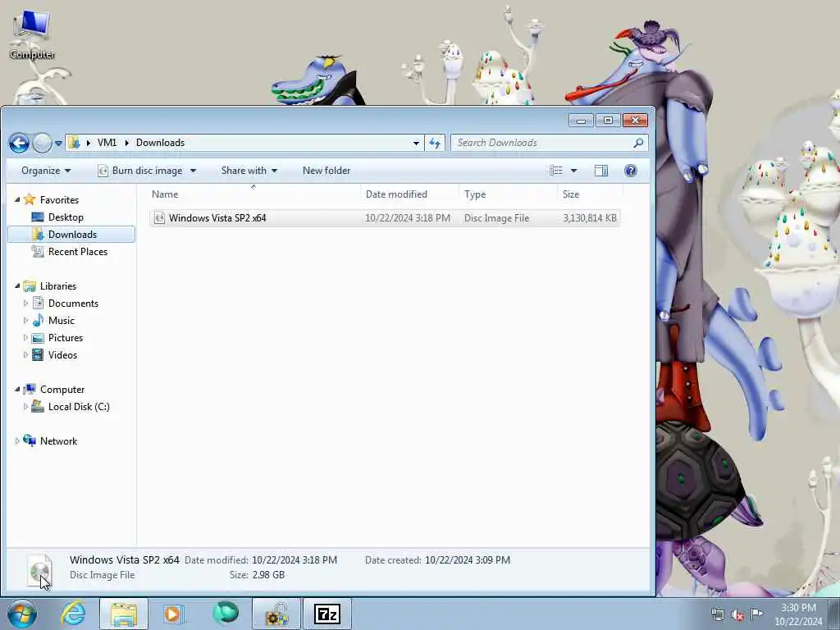Expand the Videos library
This screenshot has width=840, height=630.
(x=25, y=354)
